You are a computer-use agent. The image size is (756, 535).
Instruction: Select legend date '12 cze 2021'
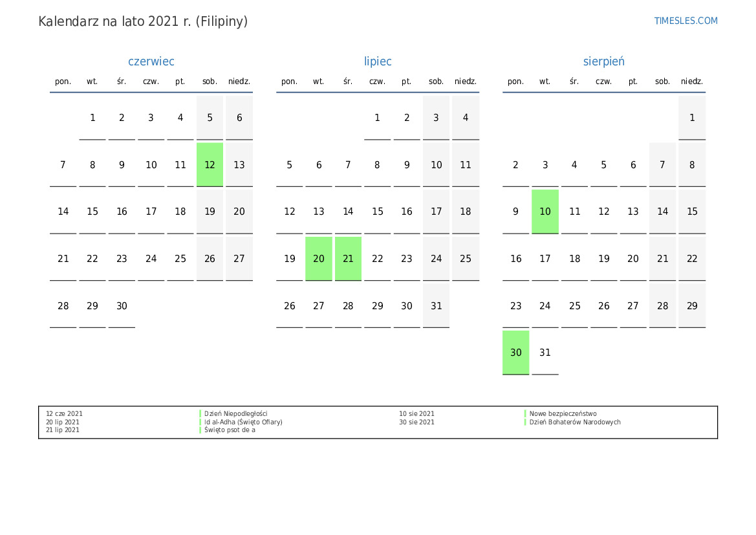coord(64,414)
